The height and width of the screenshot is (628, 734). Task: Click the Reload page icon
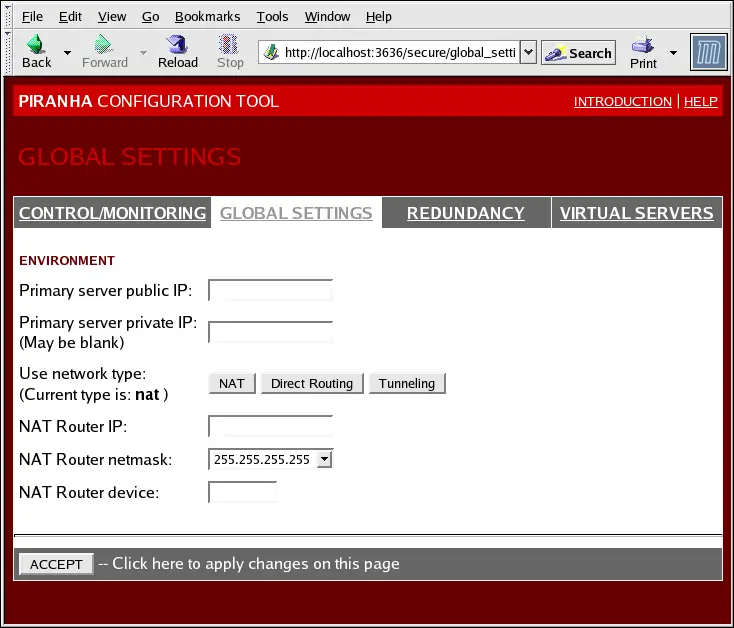pyautogui.click(x=177, y=46)
